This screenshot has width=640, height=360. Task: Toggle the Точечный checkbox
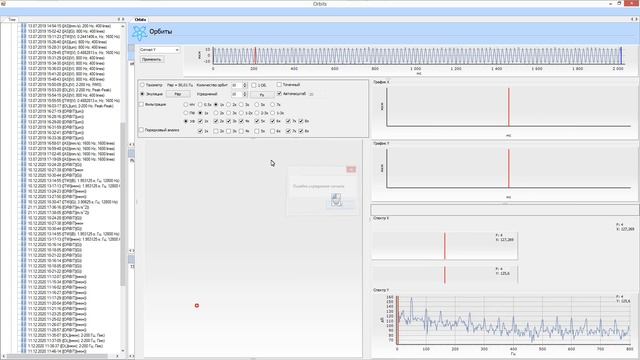279,84
